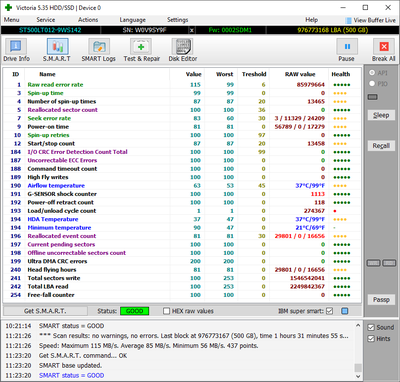Image resolution: width=400 pixels, height=382 pixels.
Task: Click the Sleep button
Action: [x=381, y=115]
